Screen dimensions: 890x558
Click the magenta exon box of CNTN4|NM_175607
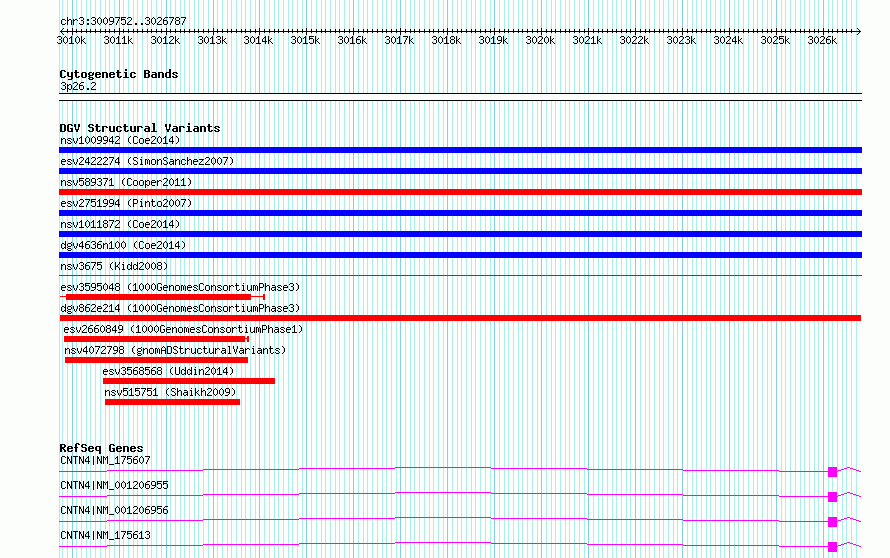[x=833, y=472]
